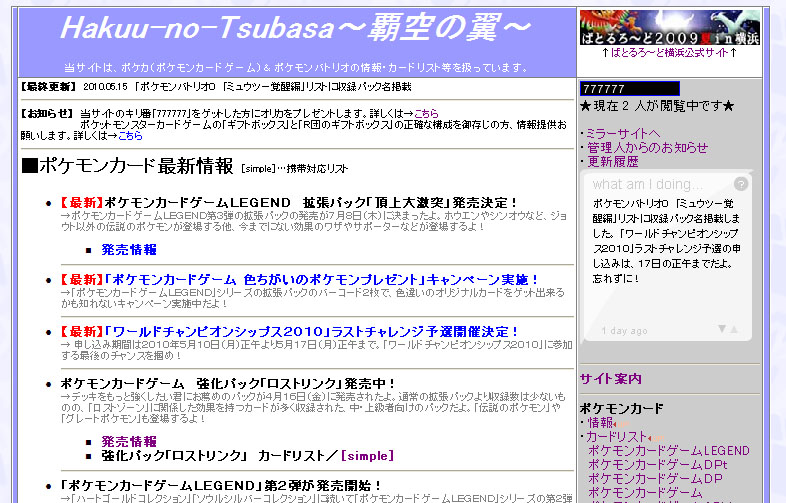
Task: Click the ★現在 2 人が閲覧中です★ text
Action: (657, 106)
